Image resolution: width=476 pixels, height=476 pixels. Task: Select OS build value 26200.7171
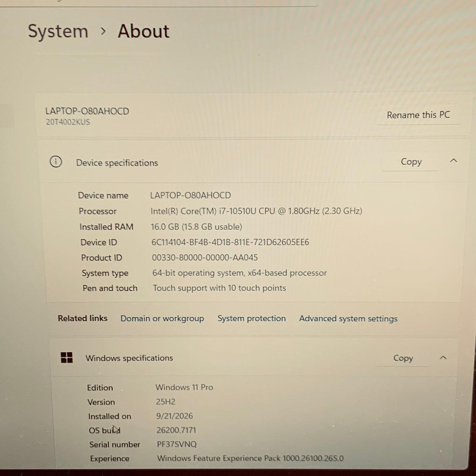(x=177, y=430)
